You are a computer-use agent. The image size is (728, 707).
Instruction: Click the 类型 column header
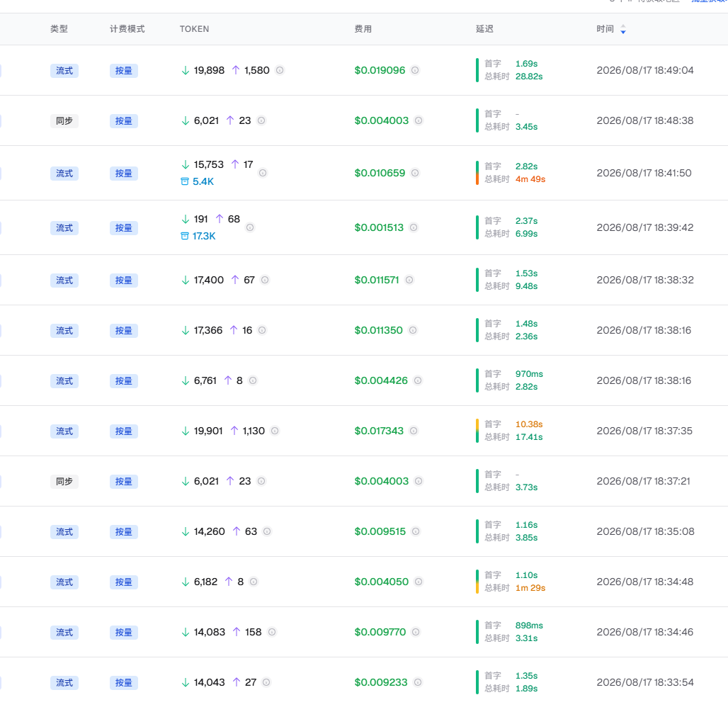click(x=59, y=29)
